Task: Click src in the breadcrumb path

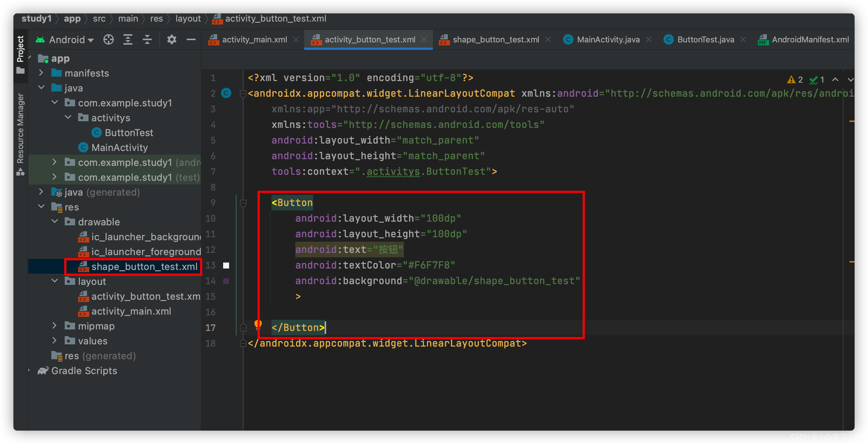Action: (x=99, y=19)
